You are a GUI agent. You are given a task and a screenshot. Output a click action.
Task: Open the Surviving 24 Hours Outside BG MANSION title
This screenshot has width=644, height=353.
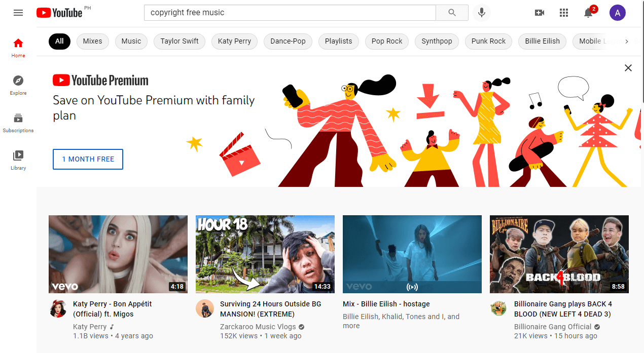(270, 309)
